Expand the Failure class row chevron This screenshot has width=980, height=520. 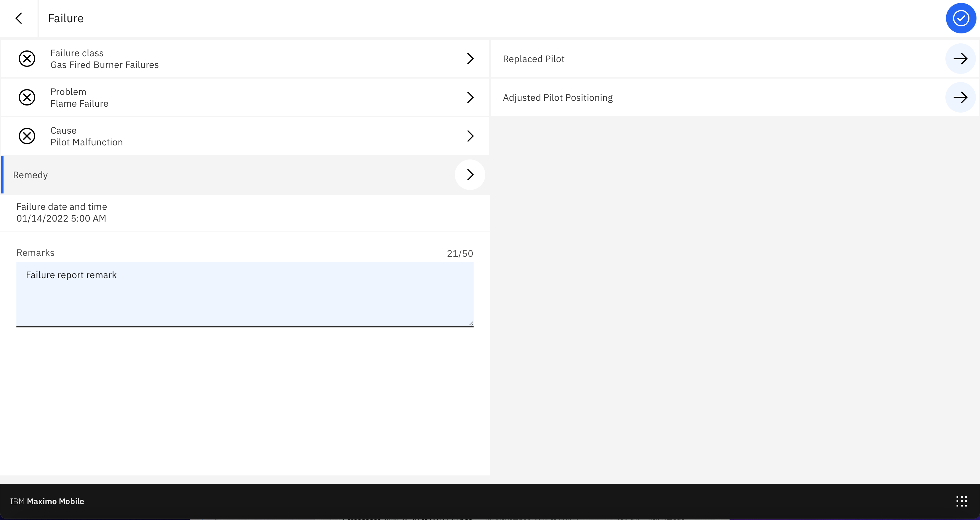pos(470,59)
